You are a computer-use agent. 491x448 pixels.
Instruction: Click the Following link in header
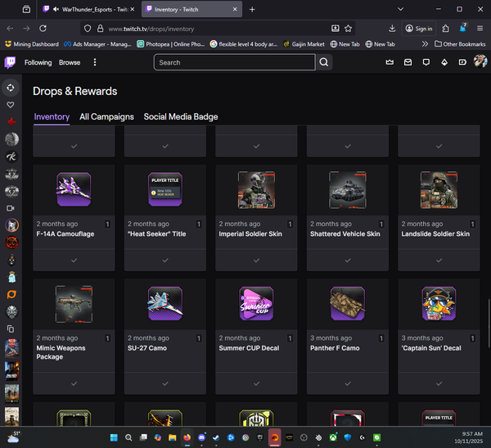[x=38, y=62]
